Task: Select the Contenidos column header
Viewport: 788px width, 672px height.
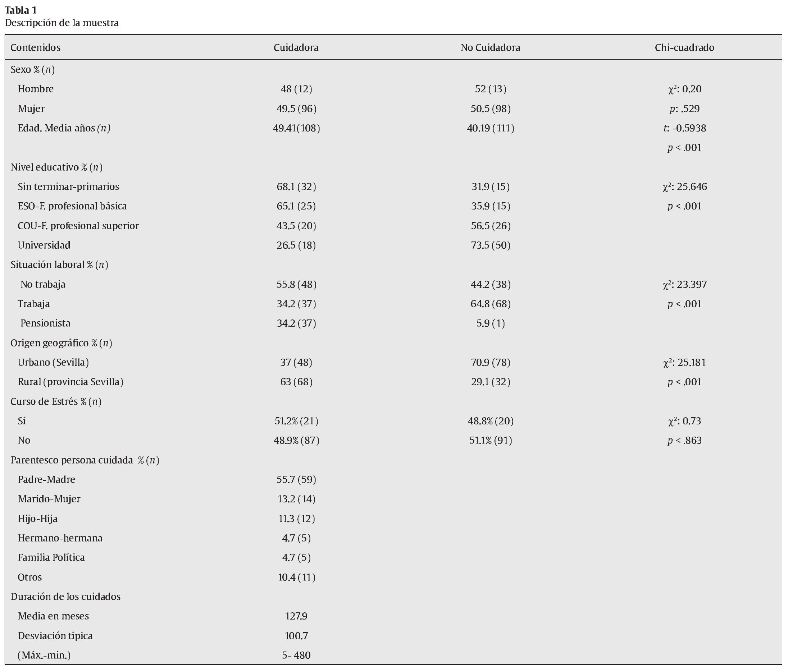Action: 35,47
